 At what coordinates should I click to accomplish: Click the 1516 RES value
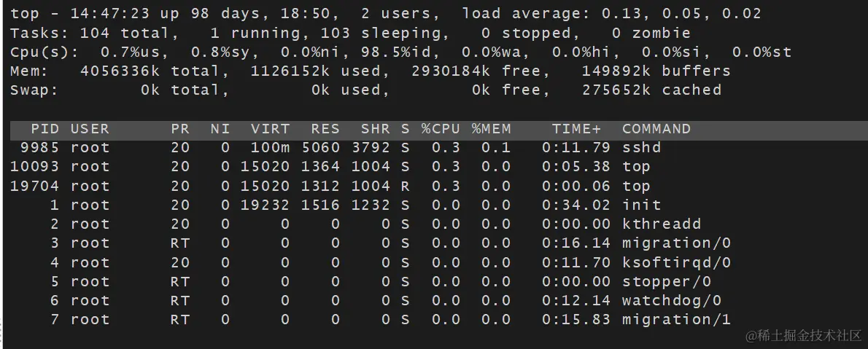point(320,205)
